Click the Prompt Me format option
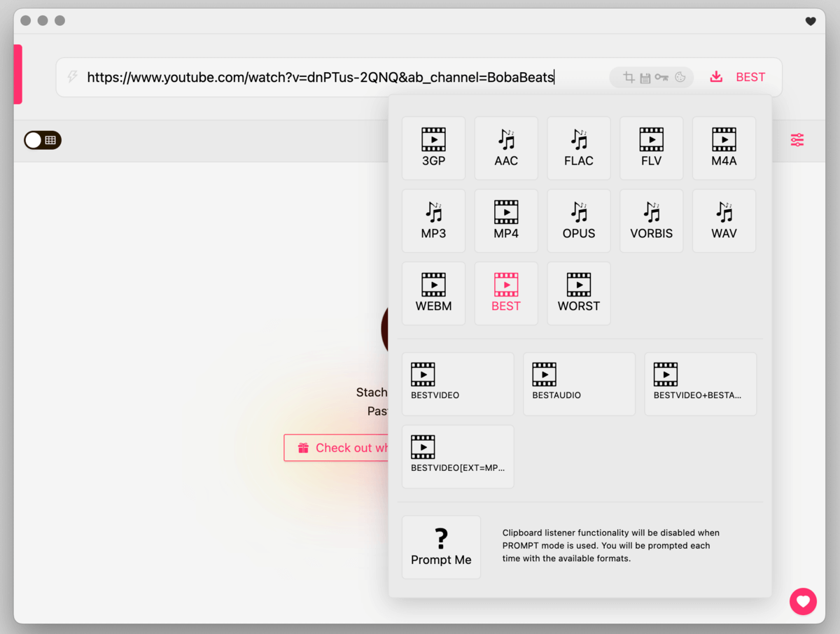840x634 pixels. pos(441,547)
